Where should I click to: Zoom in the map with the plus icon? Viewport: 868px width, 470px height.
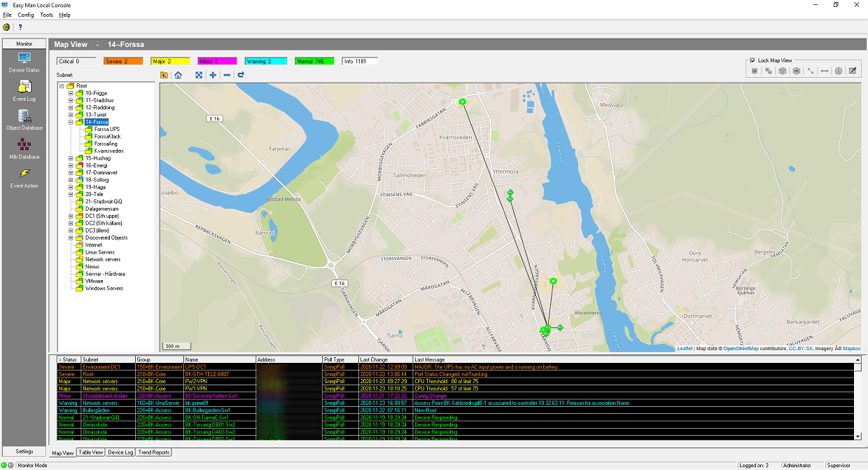tap(213, 75)
